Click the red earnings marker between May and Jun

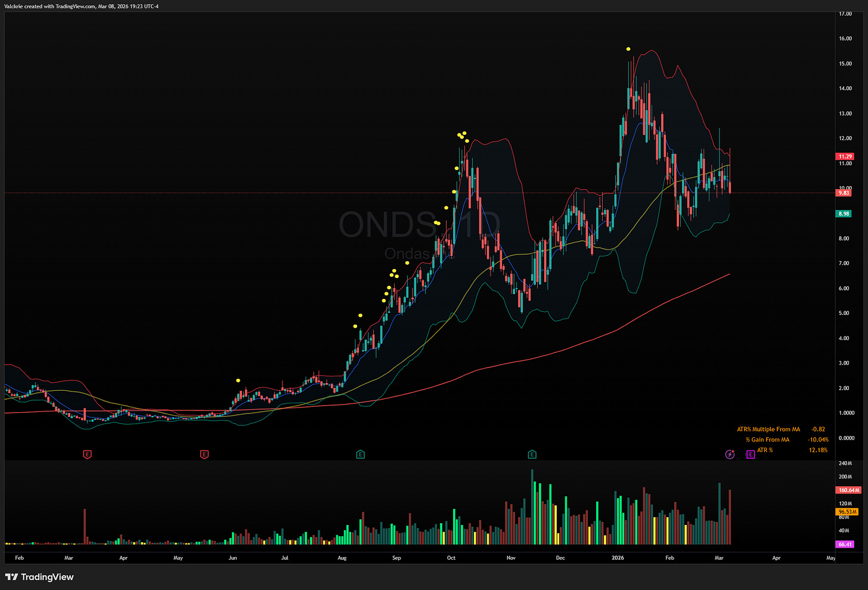pos(204,455)
